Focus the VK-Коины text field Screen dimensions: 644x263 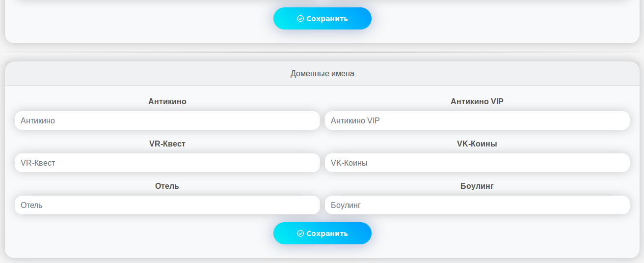477,163
